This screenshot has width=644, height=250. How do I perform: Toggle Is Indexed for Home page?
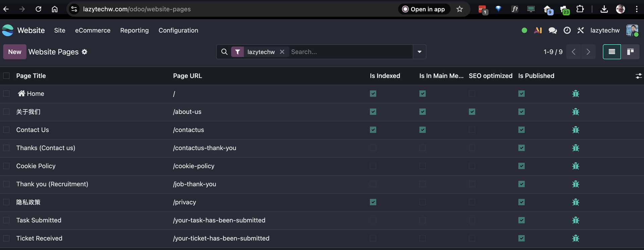pyautogui.click(x=373, y=94)
